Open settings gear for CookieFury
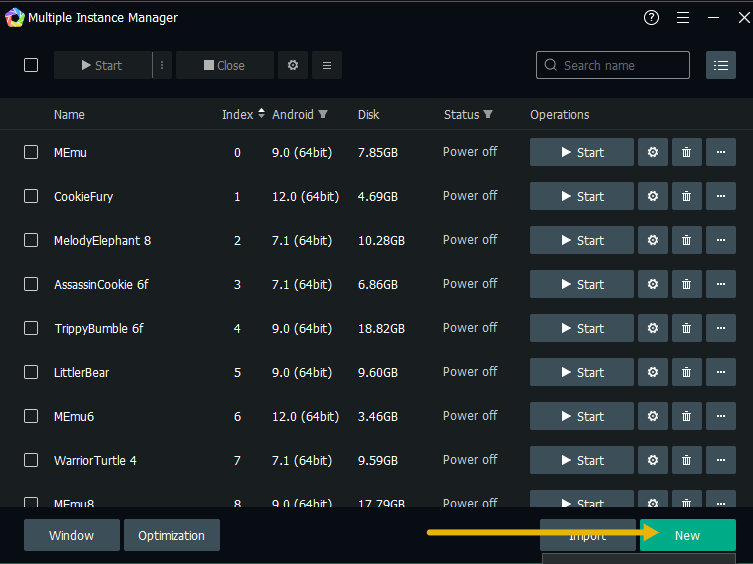 (x=653, y=196)
